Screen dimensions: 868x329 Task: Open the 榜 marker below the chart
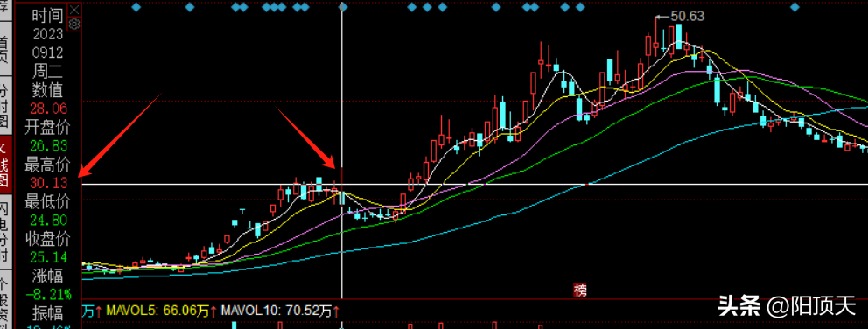[579, 290]
